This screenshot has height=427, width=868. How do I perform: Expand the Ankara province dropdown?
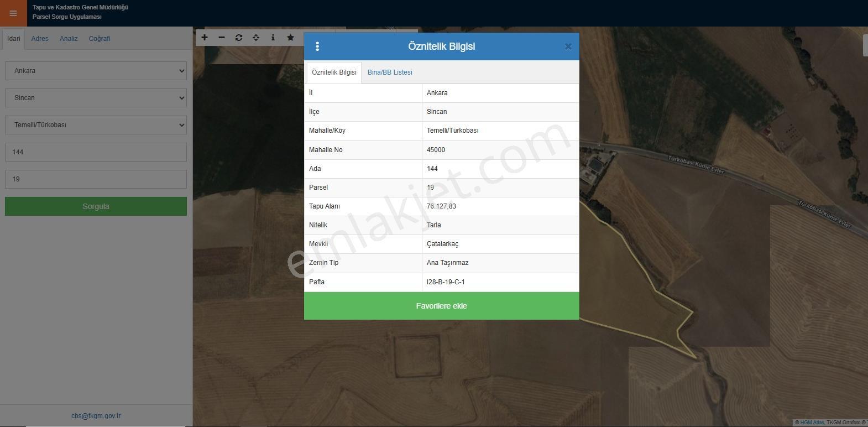96,71
